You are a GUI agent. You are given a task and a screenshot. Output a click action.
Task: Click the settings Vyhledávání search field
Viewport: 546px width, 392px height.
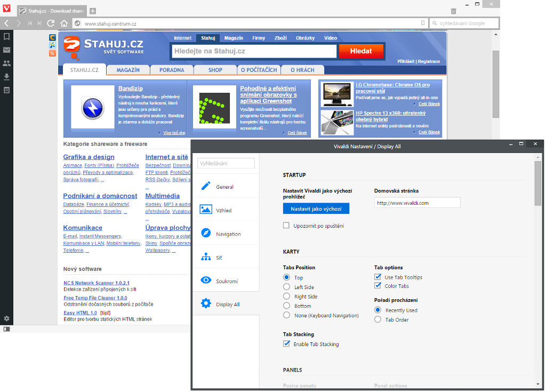(x=226, y=163)
